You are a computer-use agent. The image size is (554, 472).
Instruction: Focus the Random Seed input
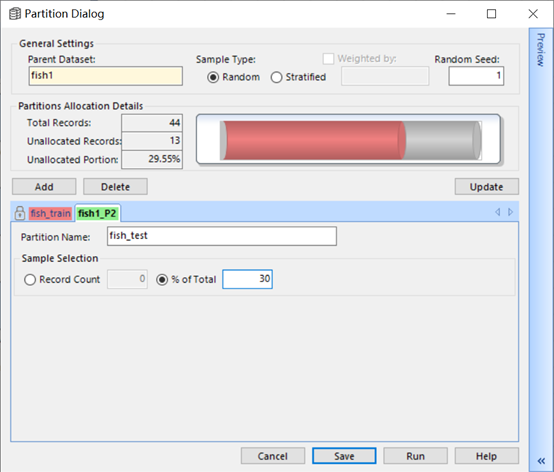click(476, 76)
